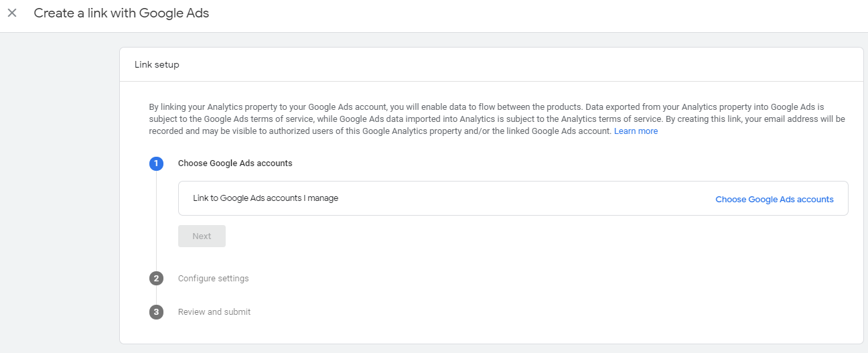The height and width of the screenshot is (353, 868).
Task: Jump to the Configure settings step
Action: (213, 279)
